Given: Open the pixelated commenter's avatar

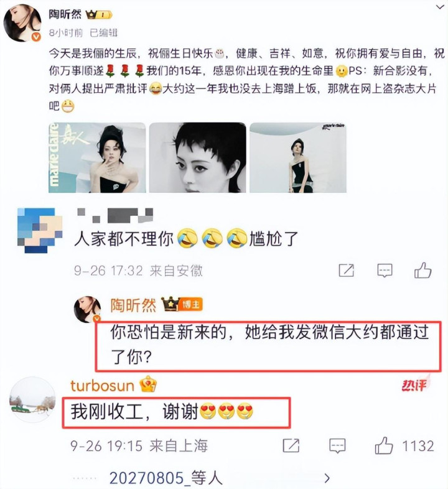Looking at the screenshot, I should (x=40, y=230).
